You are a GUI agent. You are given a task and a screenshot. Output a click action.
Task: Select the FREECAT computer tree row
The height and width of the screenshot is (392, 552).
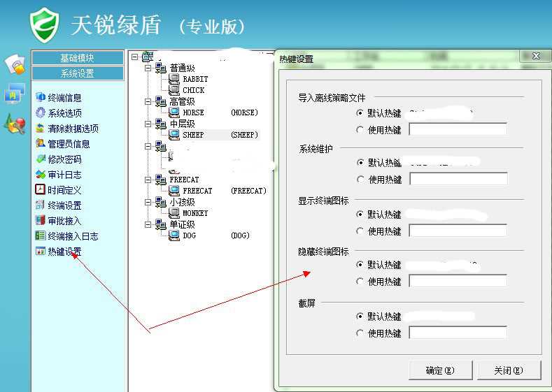[218, 191]
